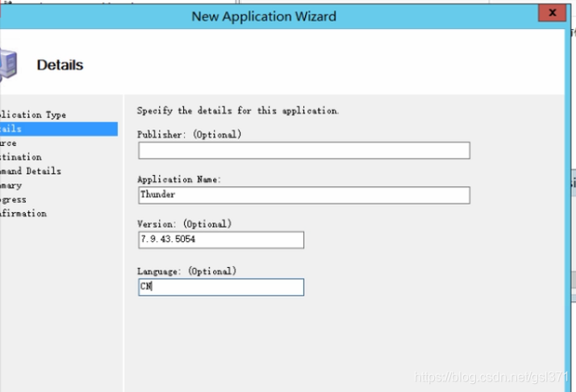Click the Version field showing 7.9.43.5054
Image resolution: width=576 pixels, height=392 pixels.
tap(221, 240)
